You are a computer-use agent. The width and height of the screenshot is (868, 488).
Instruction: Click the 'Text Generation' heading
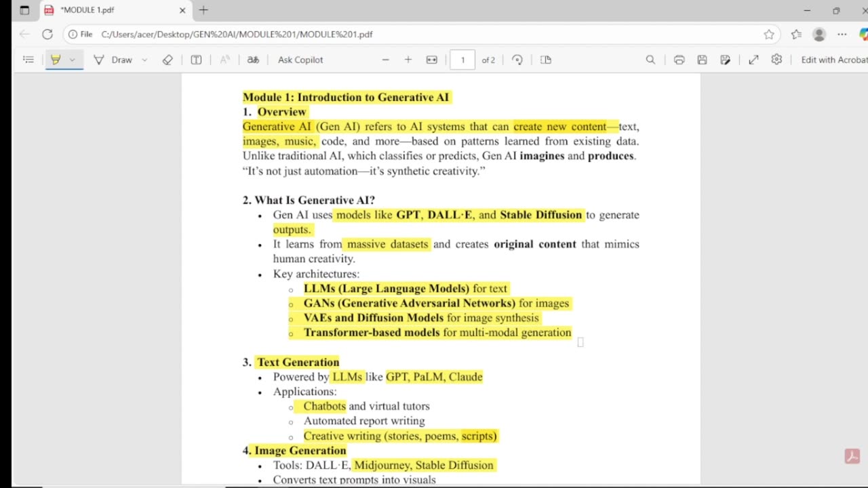point(298,362)
